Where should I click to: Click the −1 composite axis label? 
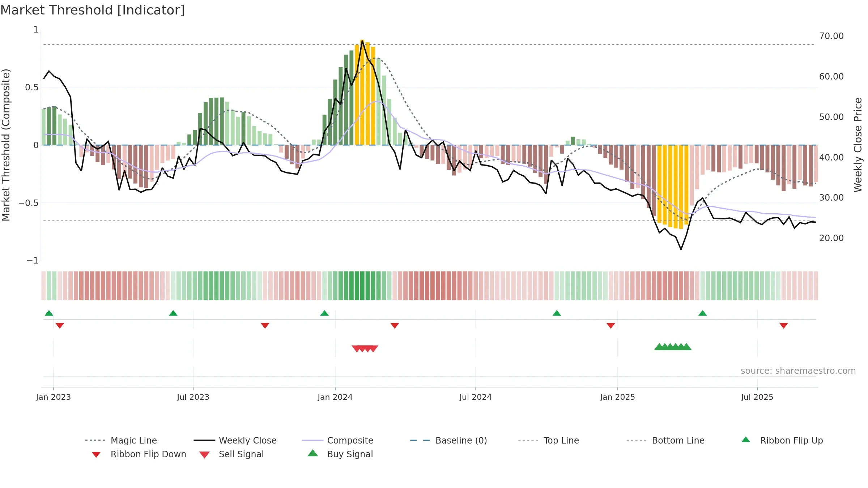click(x=32, y=261)
